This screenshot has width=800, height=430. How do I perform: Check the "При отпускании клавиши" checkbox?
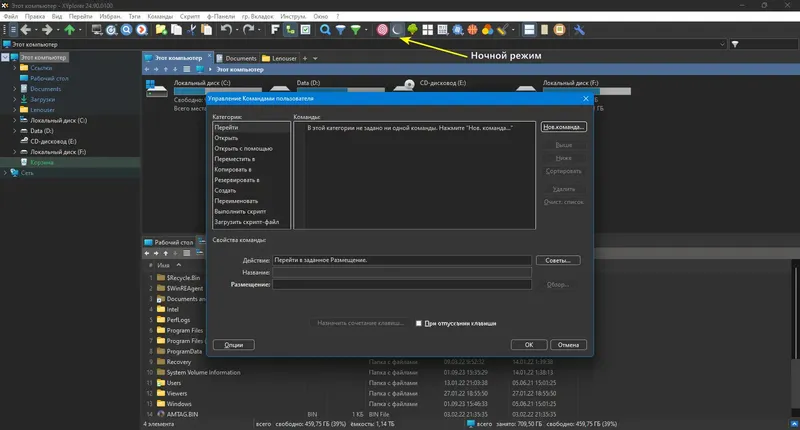pos(418,323)
